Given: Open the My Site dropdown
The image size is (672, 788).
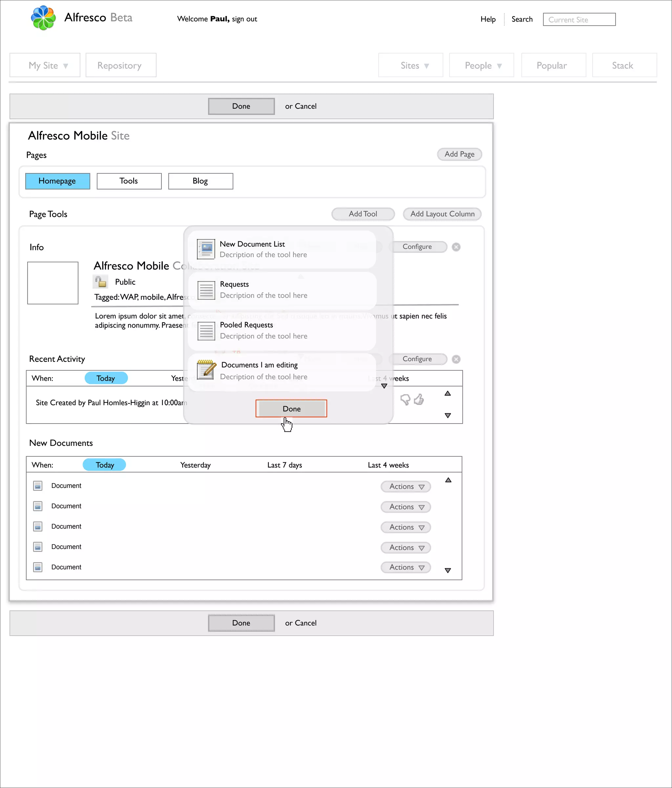Looking at the screenshot, I should (x=45, y=65).
